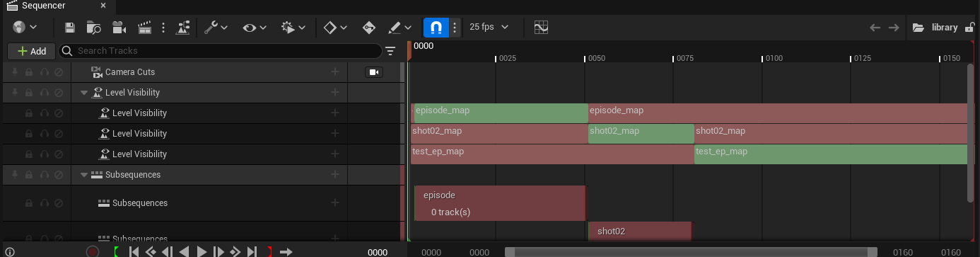Step forward one frame
This screenshot has height=257, width=980.
coord(218,251)
